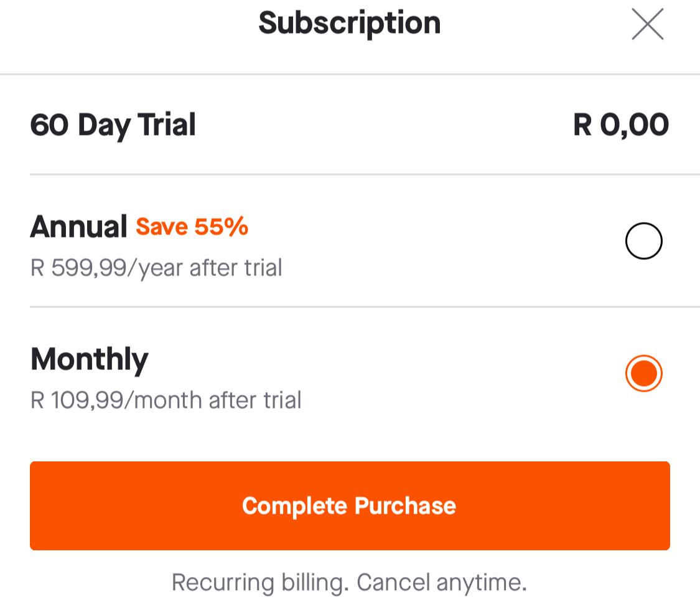700x610 pixels.
Task: Tap the Annual plan name
Action: click(78, 227)
